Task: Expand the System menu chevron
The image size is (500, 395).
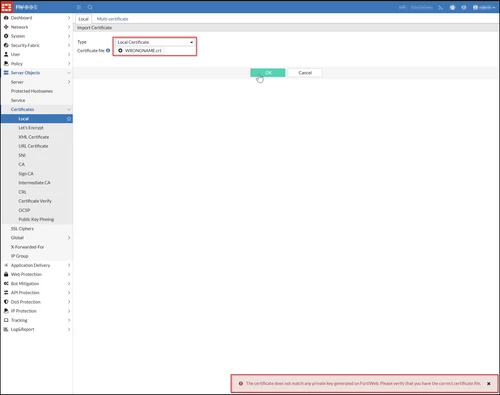Action: coord(69,36)
